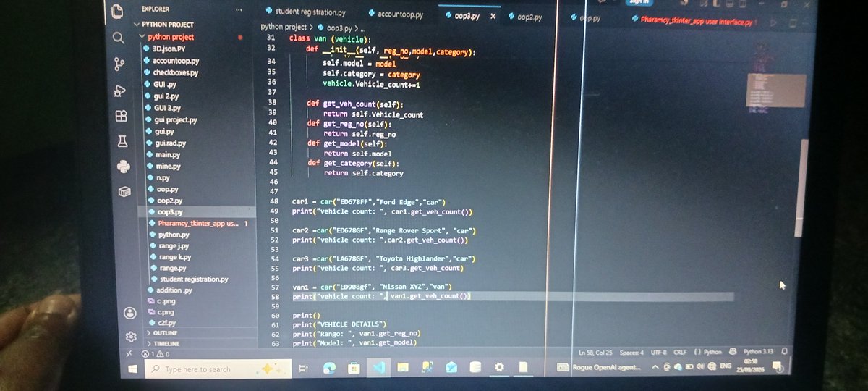Open the Search view in activity bar

click(x=118, y=38)
